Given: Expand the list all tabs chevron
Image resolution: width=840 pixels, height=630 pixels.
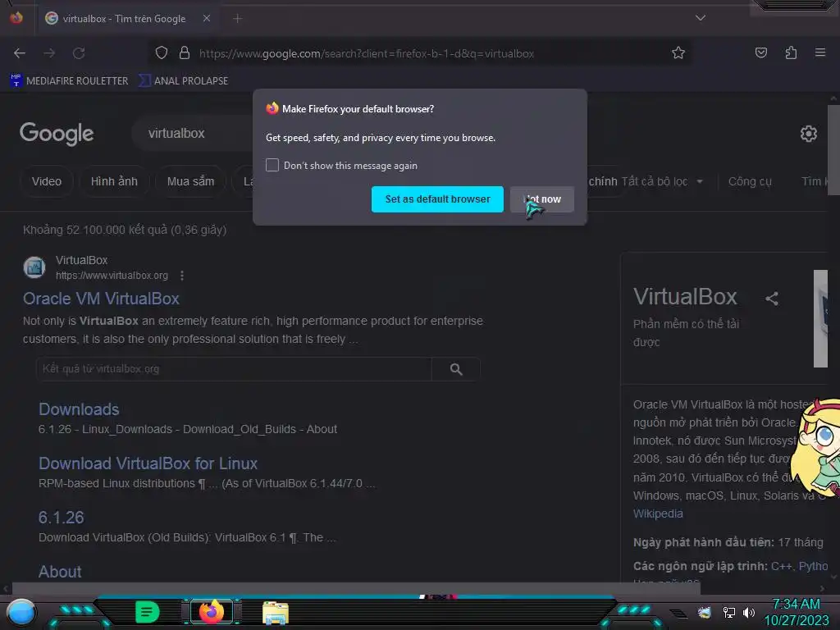Looking at the screenshot, I should (701, 18).
